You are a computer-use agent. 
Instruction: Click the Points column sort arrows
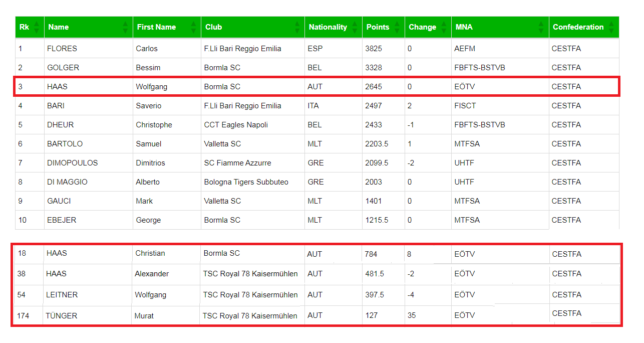click(x=397, y=27)
